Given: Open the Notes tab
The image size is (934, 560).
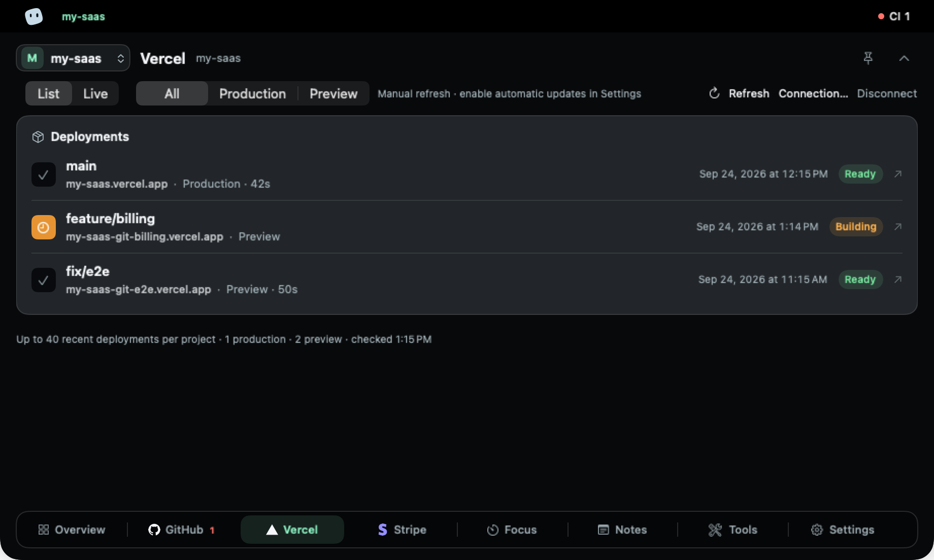Looking at the screenshot, I should pyautogui.click(x=622, y=530).
